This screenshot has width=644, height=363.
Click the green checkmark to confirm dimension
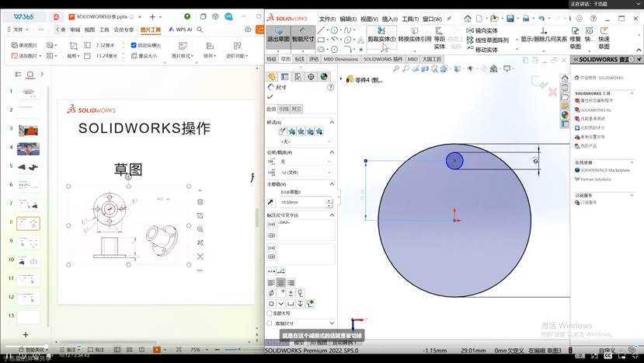click(270, 97)
